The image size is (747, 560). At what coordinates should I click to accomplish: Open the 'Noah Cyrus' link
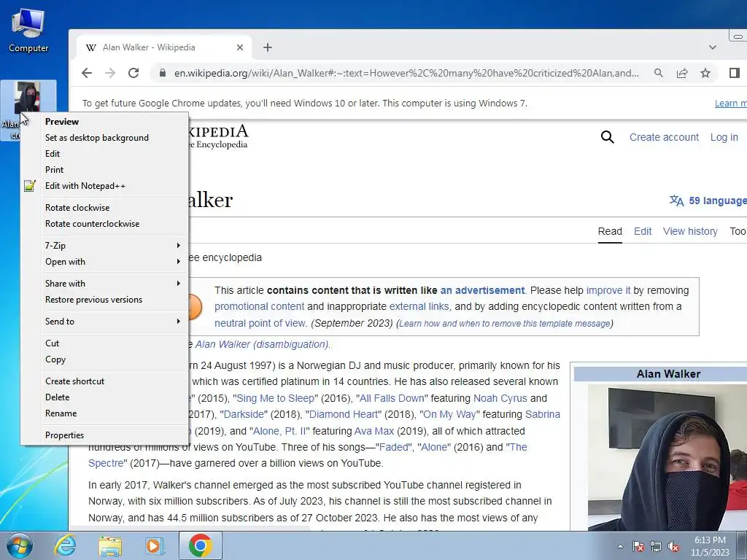coord(500,398)
